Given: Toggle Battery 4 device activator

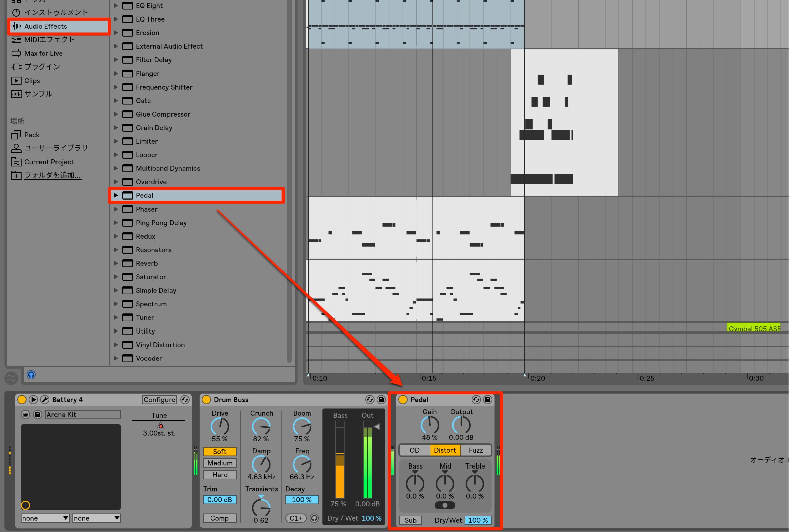Looking at the screenshot, I should click(22, 399).
